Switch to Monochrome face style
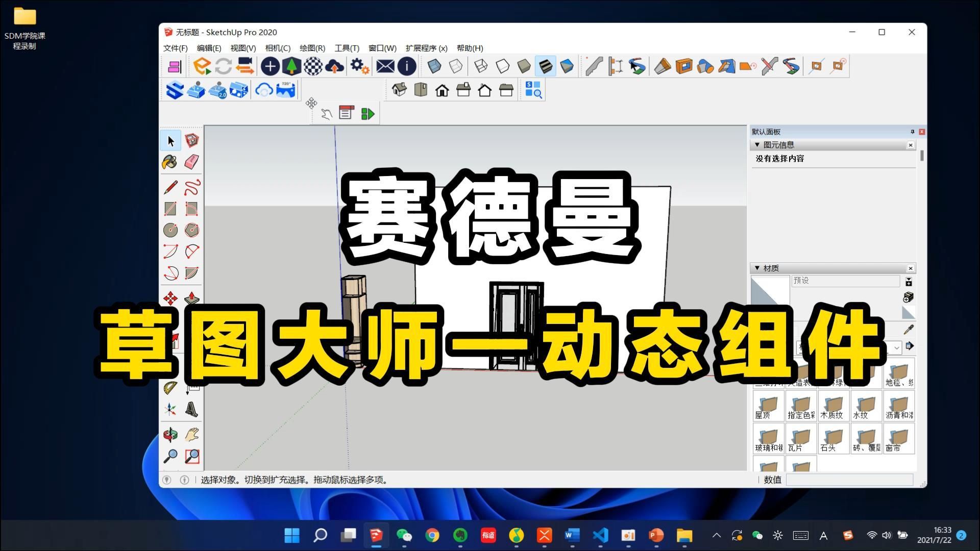This screenshot has width=980, height=551. pyautogui.click(x=567, y=66)
